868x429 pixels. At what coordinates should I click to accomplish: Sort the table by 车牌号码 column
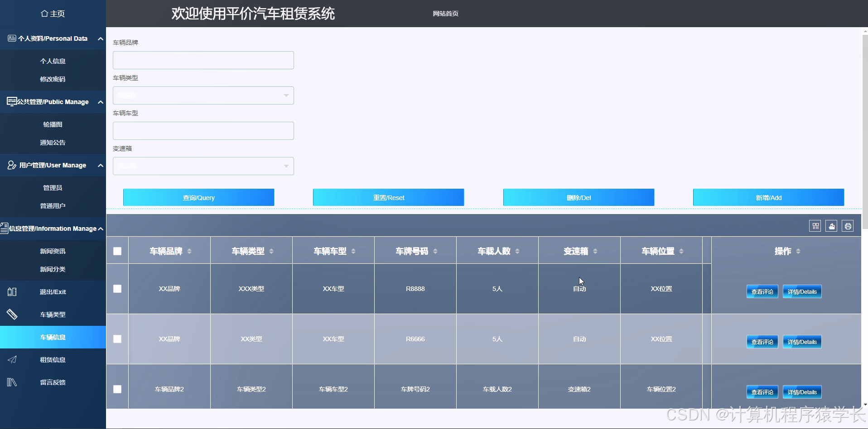tap(435, 250)
